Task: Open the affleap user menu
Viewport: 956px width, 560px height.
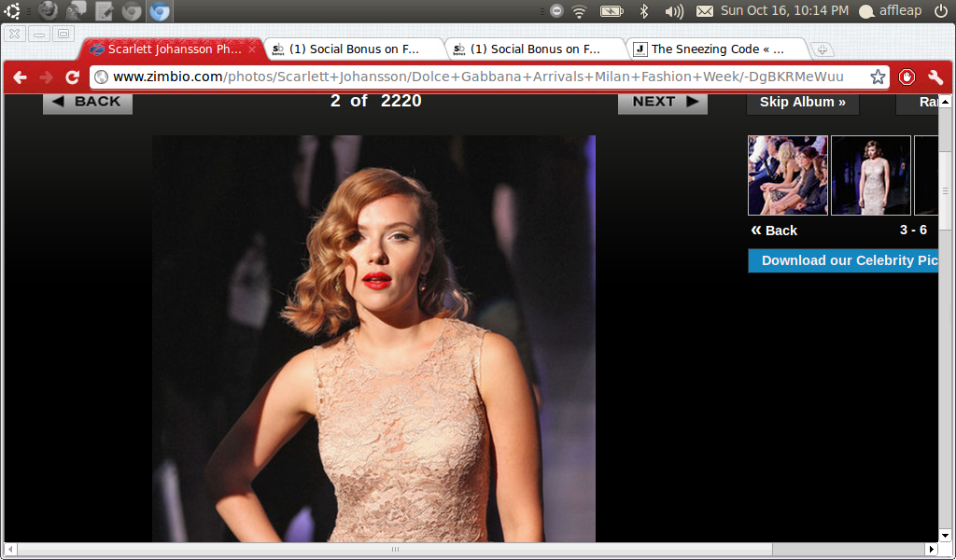Action: (890, 11)
